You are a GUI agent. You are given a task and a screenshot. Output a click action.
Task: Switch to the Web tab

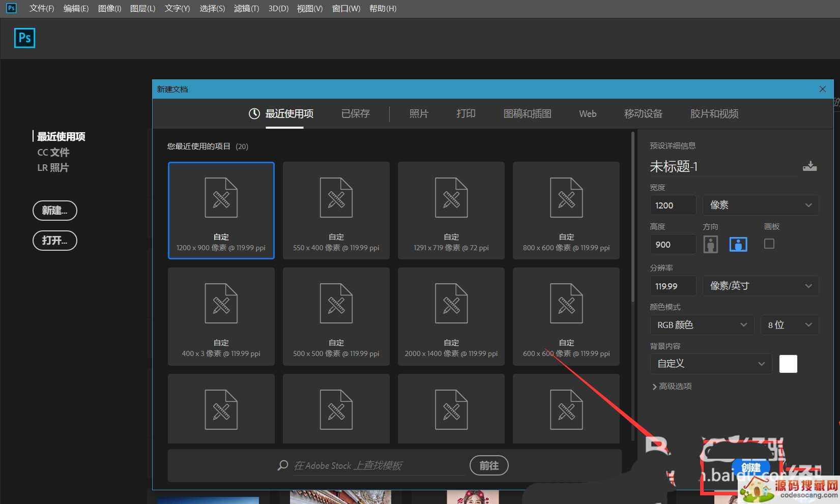click(x=588, y=114)
